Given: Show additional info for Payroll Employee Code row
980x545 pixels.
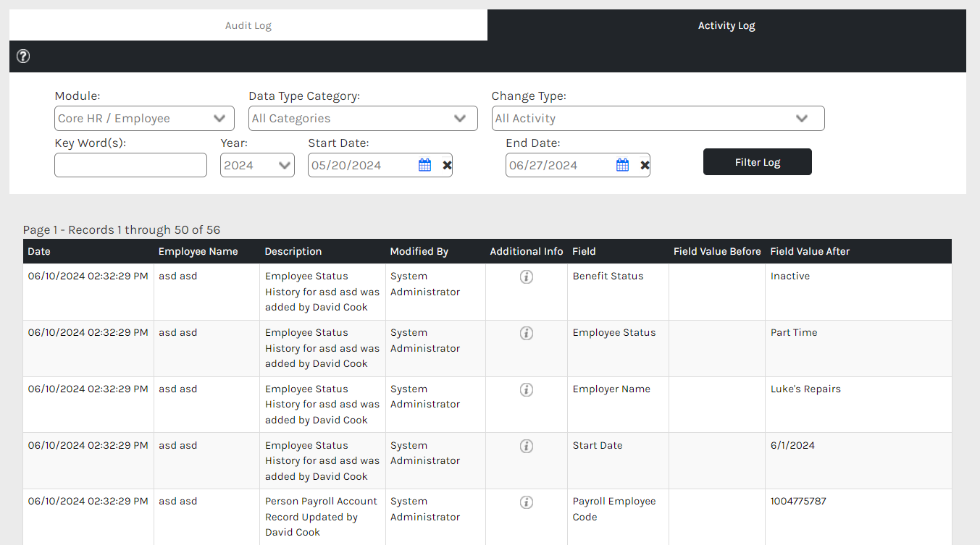Looking at the screenshot, I should click(x=527, y=502).
